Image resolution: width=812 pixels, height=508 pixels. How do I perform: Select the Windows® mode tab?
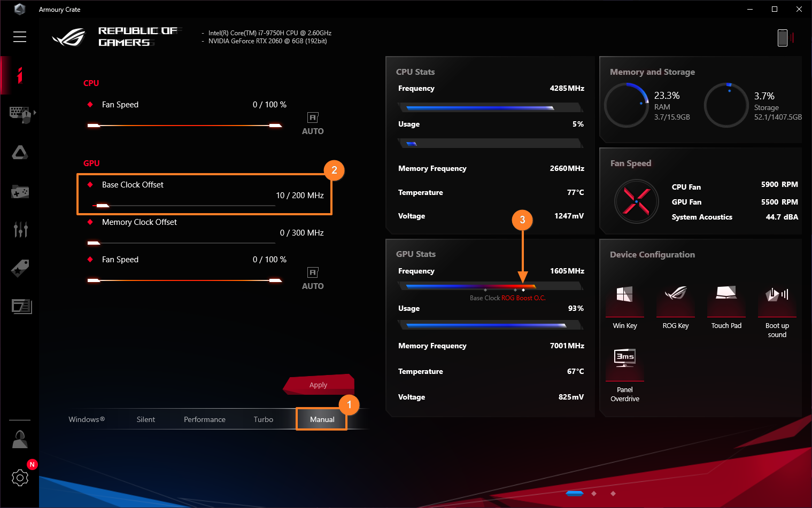[87, 419]
